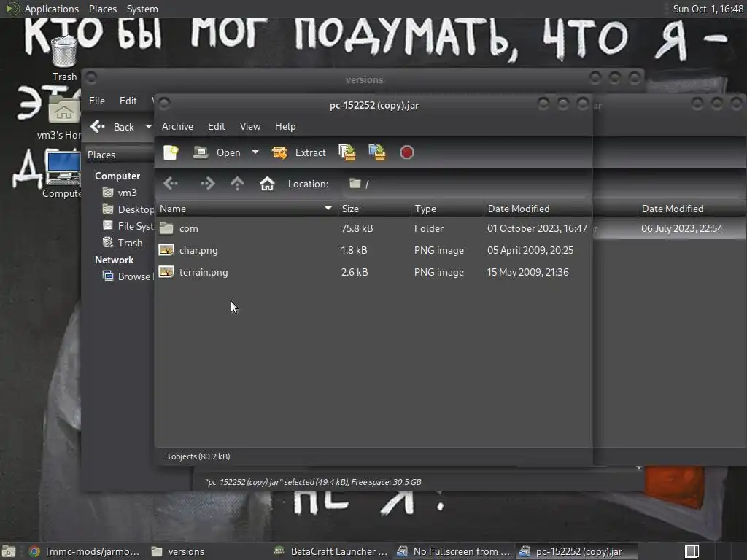Click Show Desktop icon in bottom panel
747x560 pixels.
click(9, 551)
